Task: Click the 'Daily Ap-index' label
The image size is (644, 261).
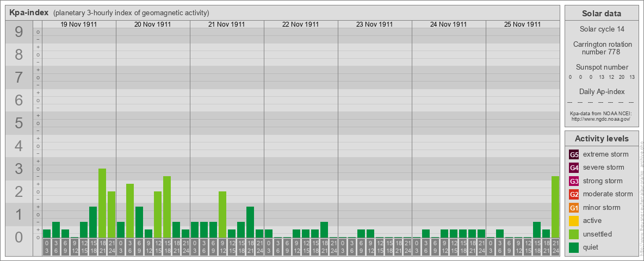Action: coord(602,91)
